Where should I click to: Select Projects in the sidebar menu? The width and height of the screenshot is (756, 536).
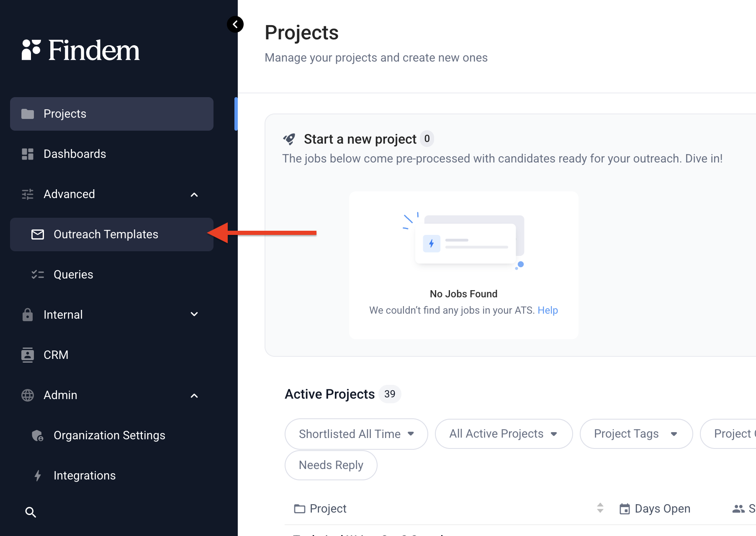(x=112, y=114)
